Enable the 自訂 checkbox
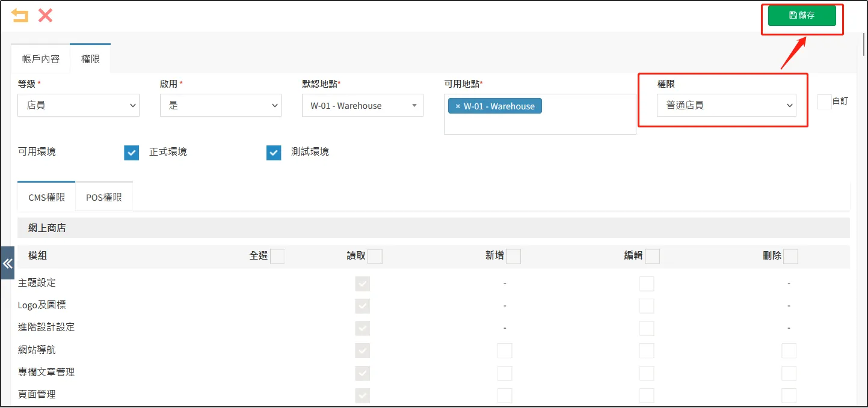868x408 pixels. (x=823, y=102)
